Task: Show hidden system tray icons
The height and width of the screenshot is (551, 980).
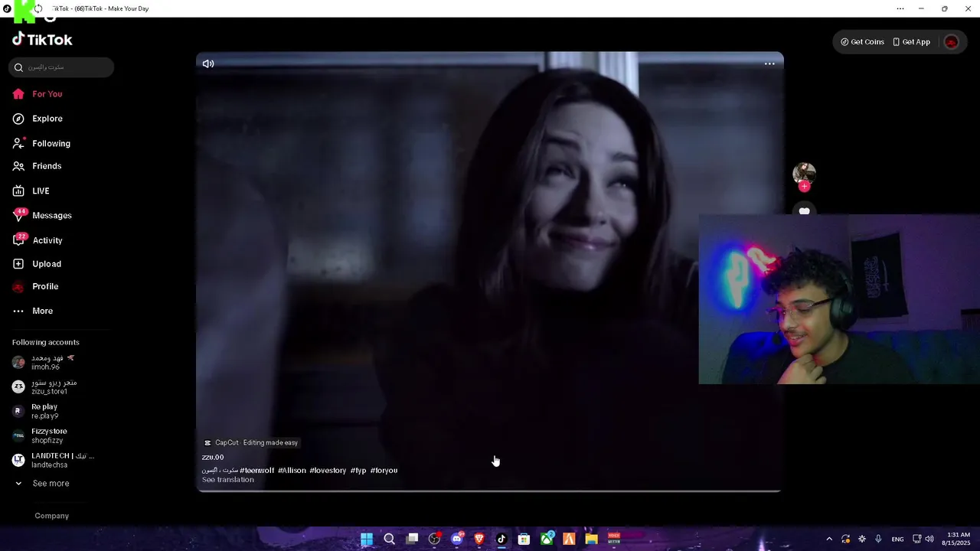Action: coord(829,540)
